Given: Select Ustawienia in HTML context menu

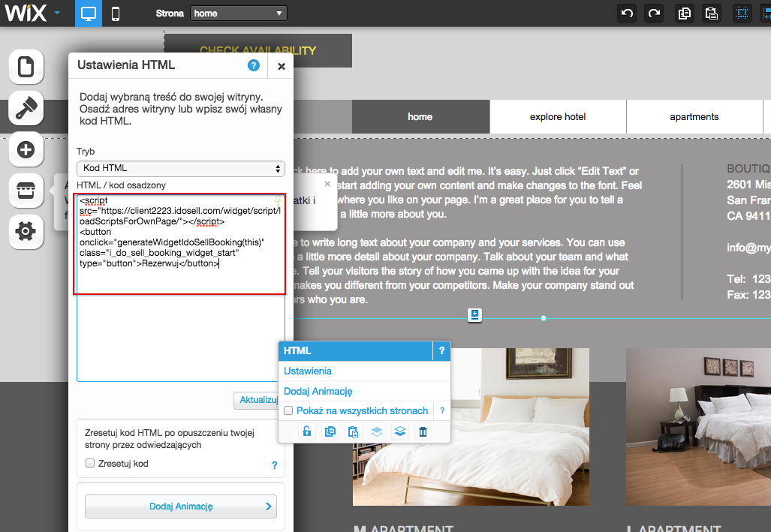Looking at the screenshot, I should pos(307,371).
